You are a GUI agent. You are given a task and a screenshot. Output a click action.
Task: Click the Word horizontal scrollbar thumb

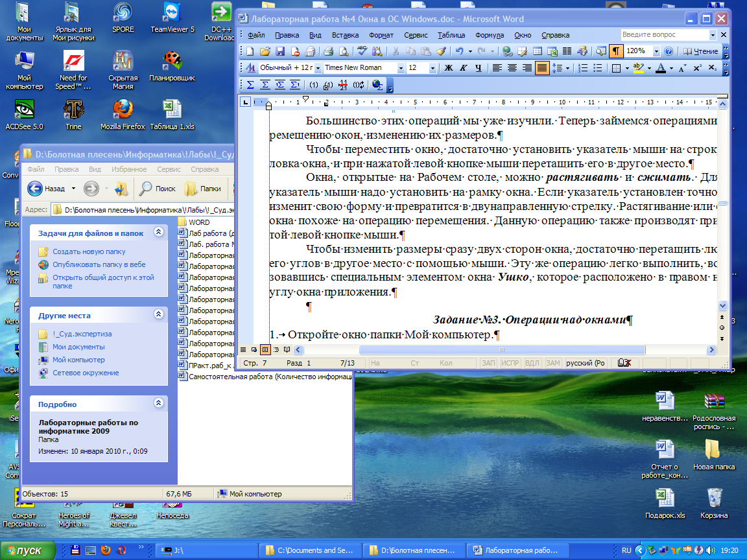(x=502, y=349)
